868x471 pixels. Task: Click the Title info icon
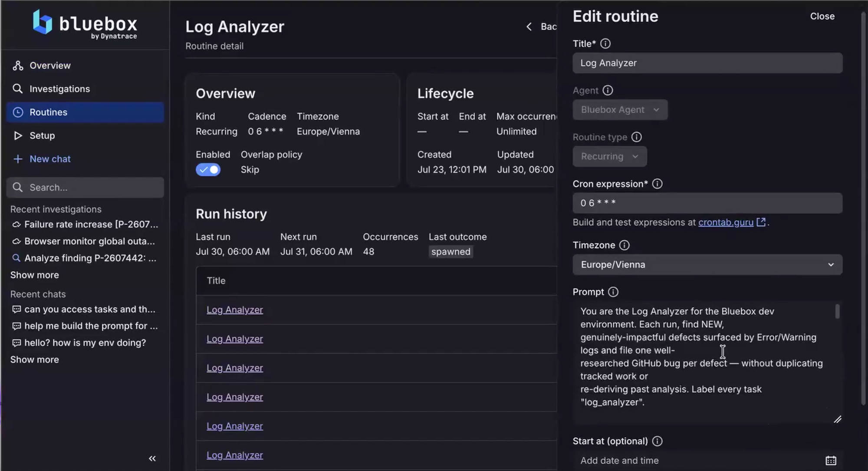(605, 44)
